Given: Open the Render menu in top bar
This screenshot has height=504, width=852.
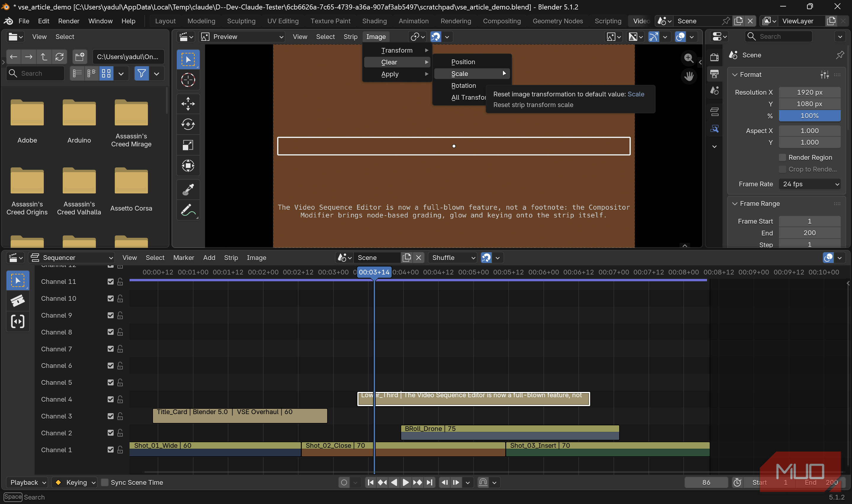Looking at the screenshot, I should point(69,21).
